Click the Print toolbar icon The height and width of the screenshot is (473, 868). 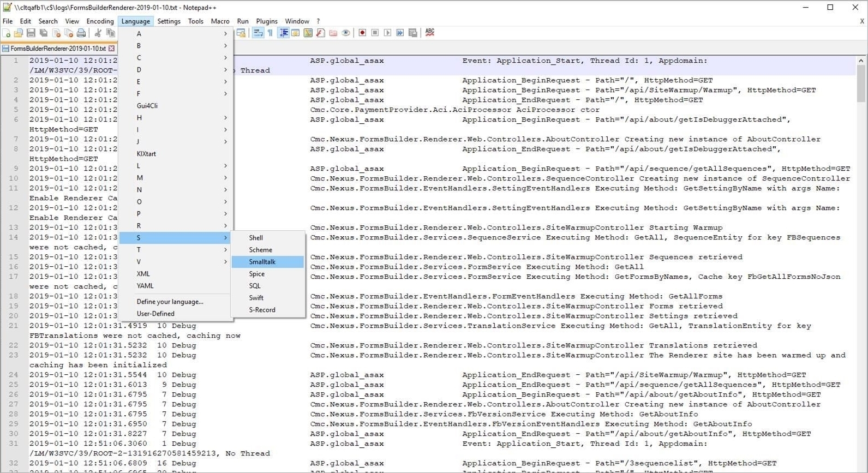81,33
